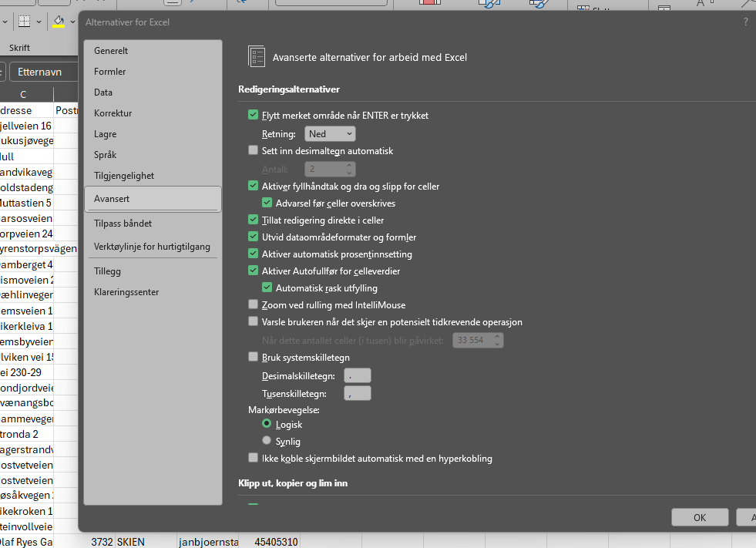The width and height of the screenshot is (756, 548).
Task: Enable Bruk systemskilletegn checkbox
Action: tap(253, 357)
